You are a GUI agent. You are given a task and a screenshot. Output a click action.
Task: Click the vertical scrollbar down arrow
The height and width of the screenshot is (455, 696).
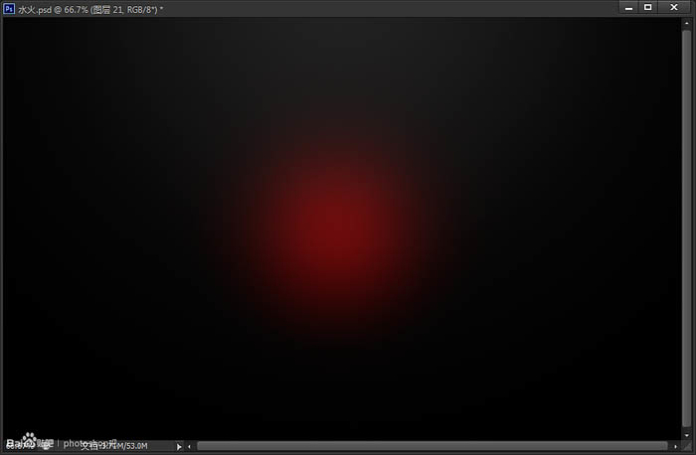pyautogui.click(x=687, y=435)
